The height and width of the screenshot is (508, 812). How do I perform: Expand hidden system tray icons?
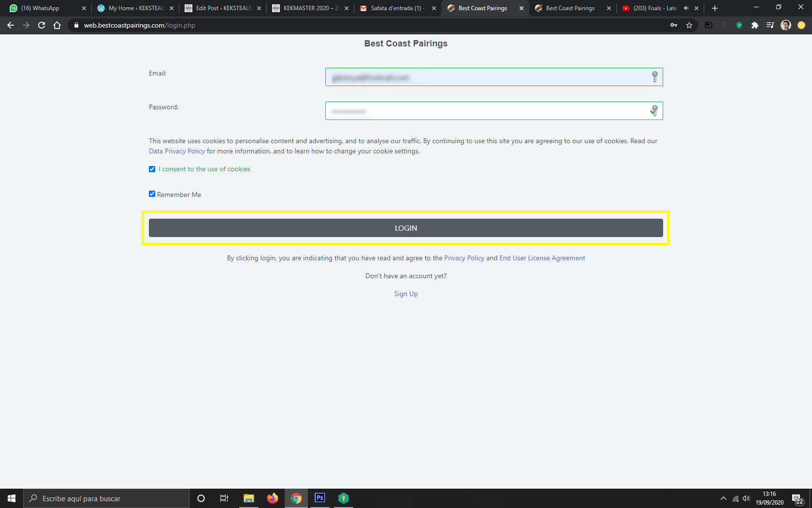coord(723,498)
